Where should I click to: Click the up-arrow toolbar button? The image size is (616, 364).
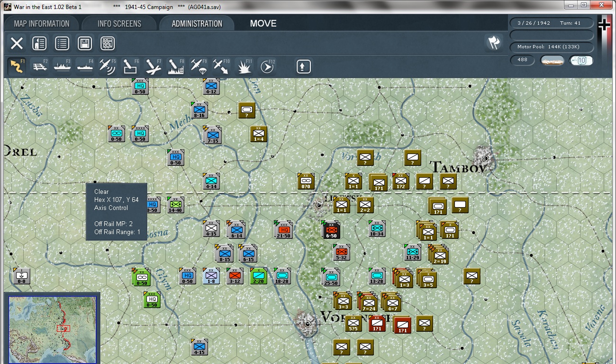[303, 66]
